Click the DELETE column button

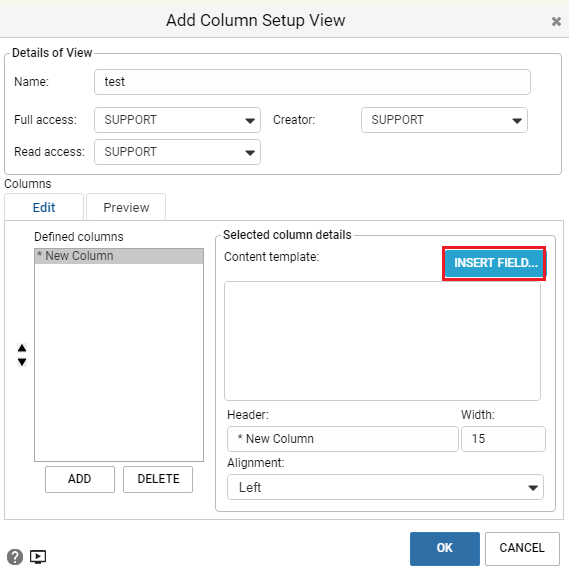[x=158, y=479]
